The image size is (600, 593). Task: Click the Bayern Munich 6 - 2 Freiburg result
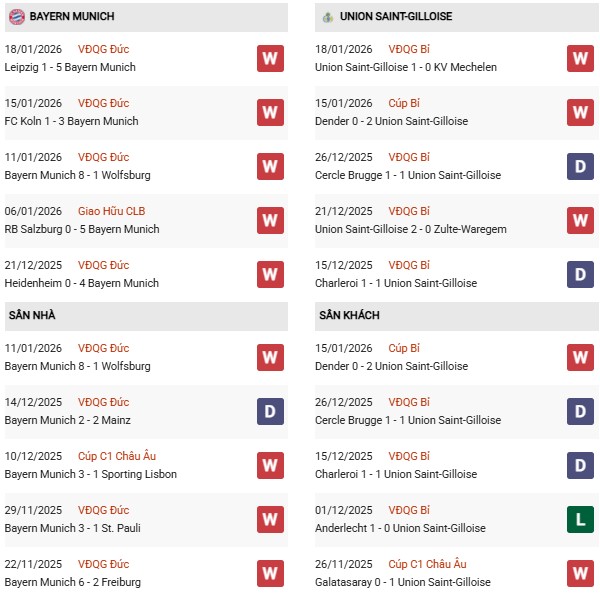point(72,582)
